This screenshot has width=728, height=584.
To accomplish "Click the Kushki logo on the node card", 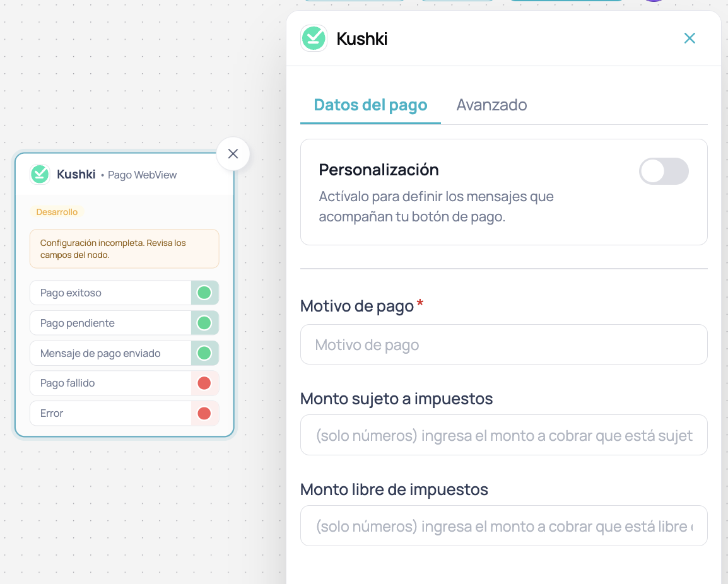I will [40, 175].
